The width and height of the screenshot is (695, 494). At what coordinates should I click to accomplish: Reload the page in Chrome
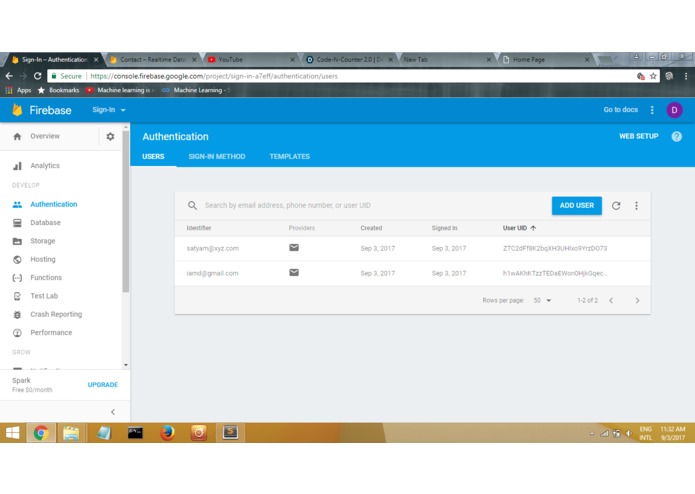38,76
